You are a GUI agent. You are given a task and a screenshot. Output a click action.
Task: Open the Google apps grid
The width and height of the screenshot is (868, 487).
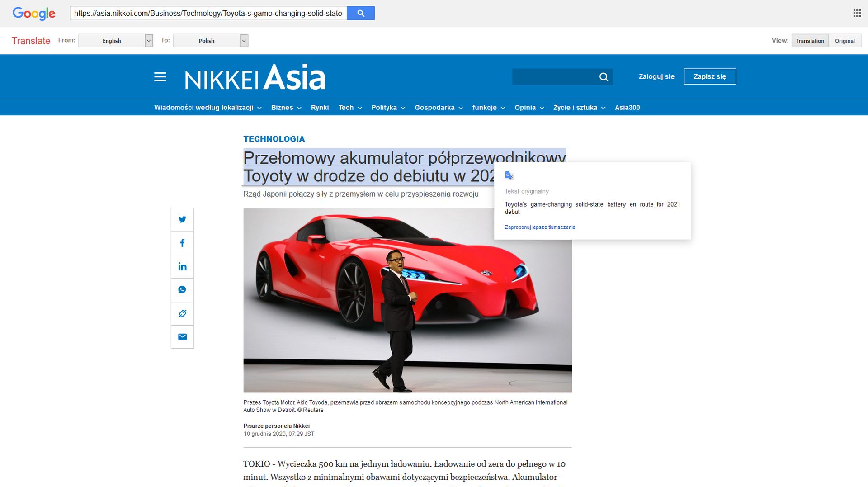coord(857,13)
